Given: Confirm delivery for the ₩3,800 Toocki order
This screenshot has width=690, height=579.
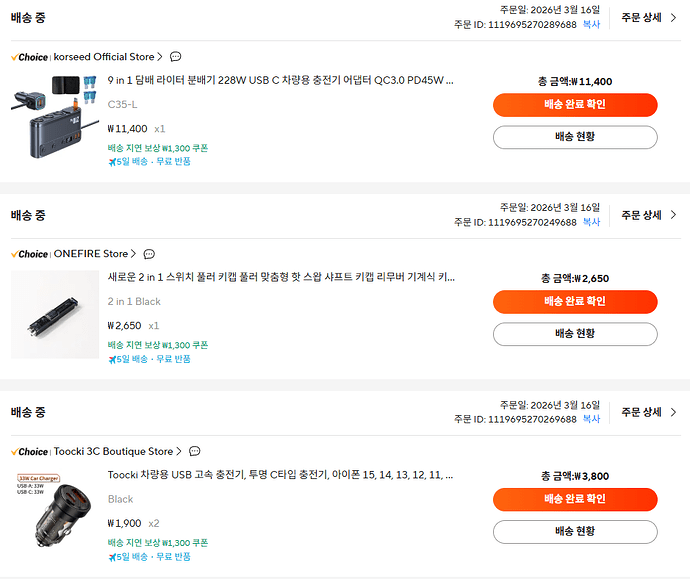Looking at the screenshot, I should click(x=575, y=499).
